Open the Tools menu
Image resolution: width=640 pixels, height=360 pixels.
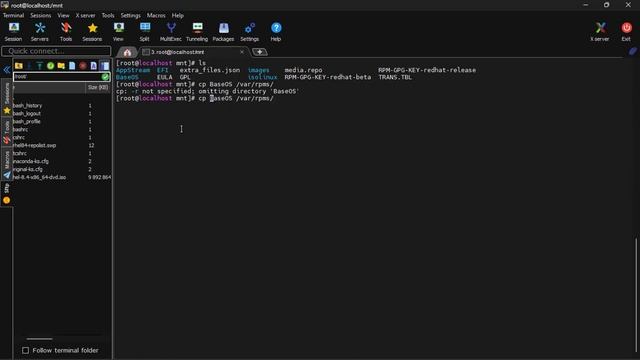click(x=108, y=16)
